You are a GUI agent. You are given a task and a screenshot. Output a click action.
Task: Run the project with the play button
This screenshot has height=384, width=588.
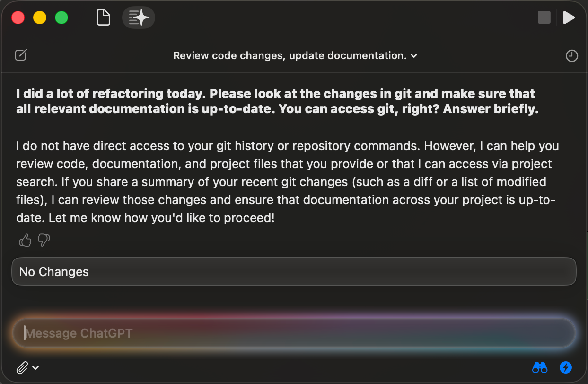(x=569, y=18)
